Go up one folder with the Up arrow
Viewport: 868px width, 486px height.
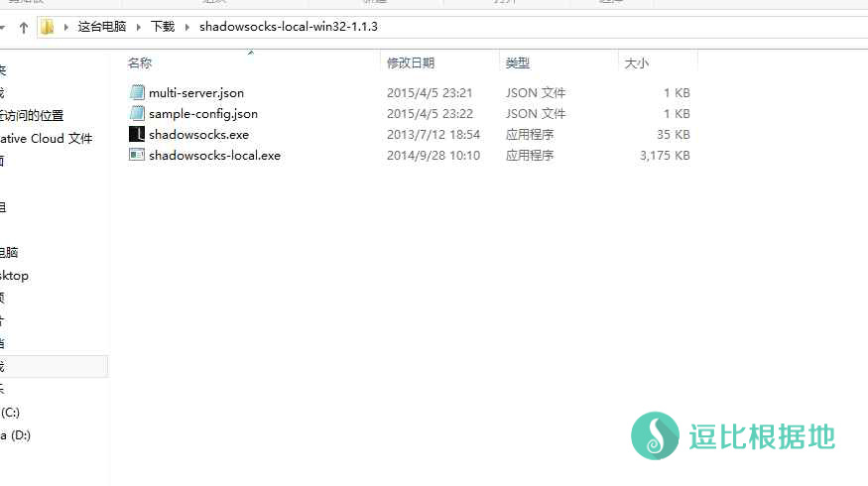coord(23,27)
